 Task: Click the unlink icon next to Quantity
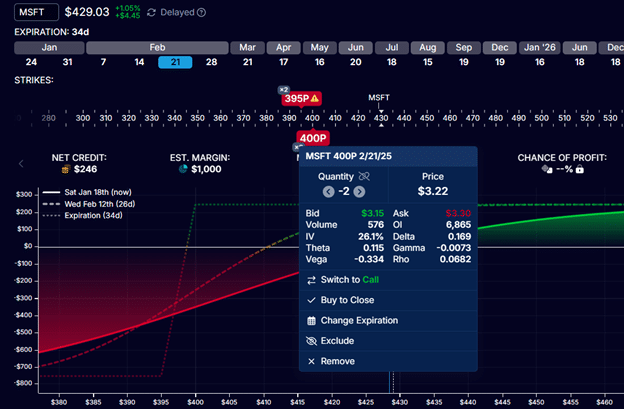364,176
